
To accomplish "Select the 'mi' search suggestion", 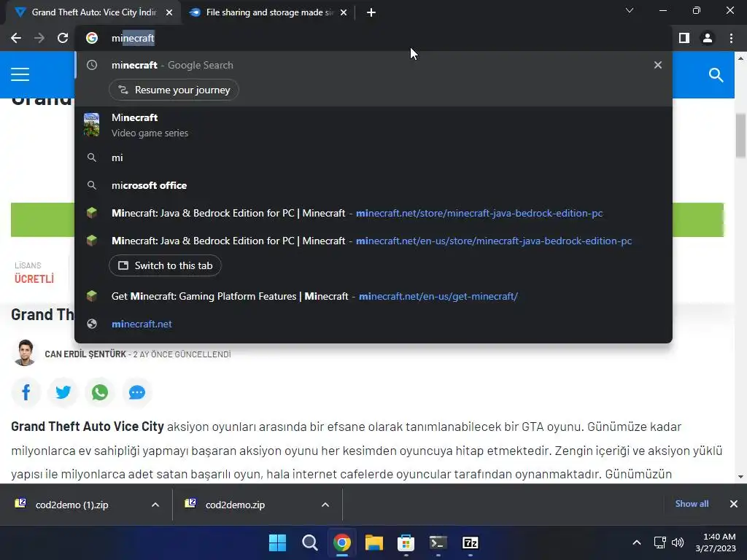I will click(373, 157).
